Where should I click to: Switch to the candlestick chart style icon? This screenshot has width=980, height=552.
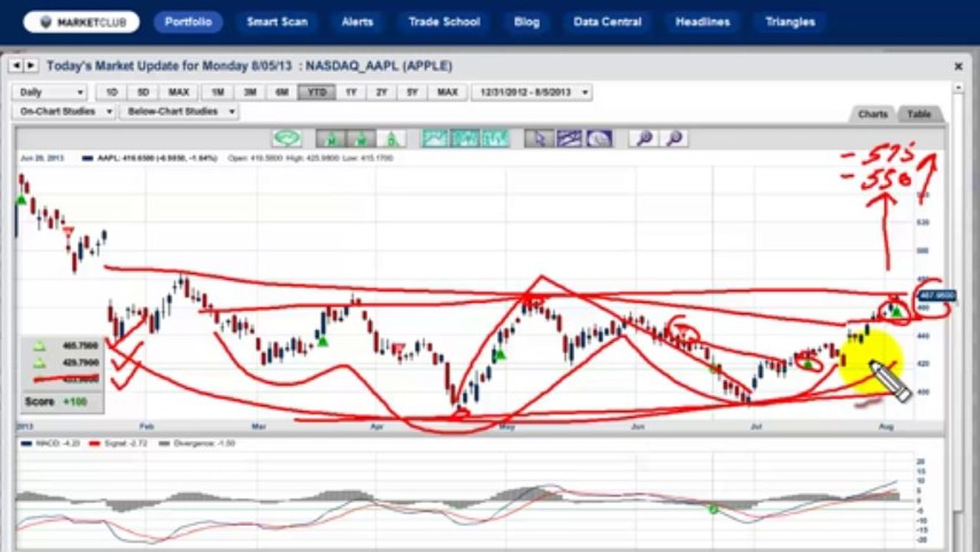[495, 139]
